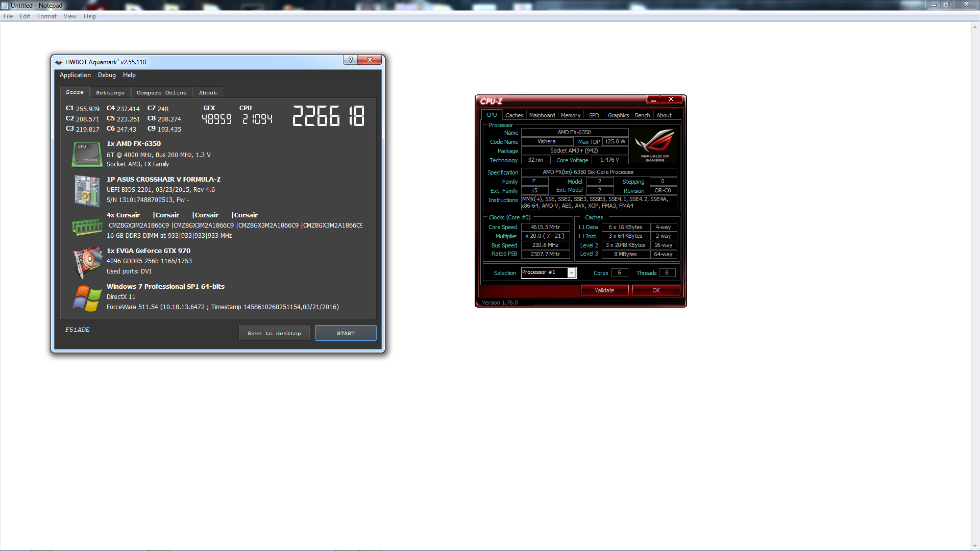Open the Notepad Edit menu
Screen dimensions: 980x551
25,16
